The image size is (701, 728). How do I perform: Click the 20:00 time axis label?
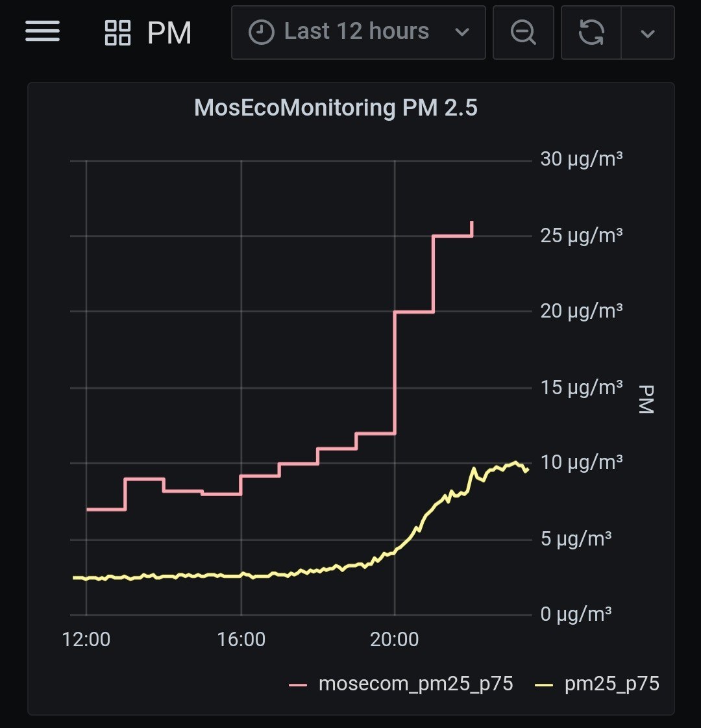pyautogui.click(x=395, y=640)
